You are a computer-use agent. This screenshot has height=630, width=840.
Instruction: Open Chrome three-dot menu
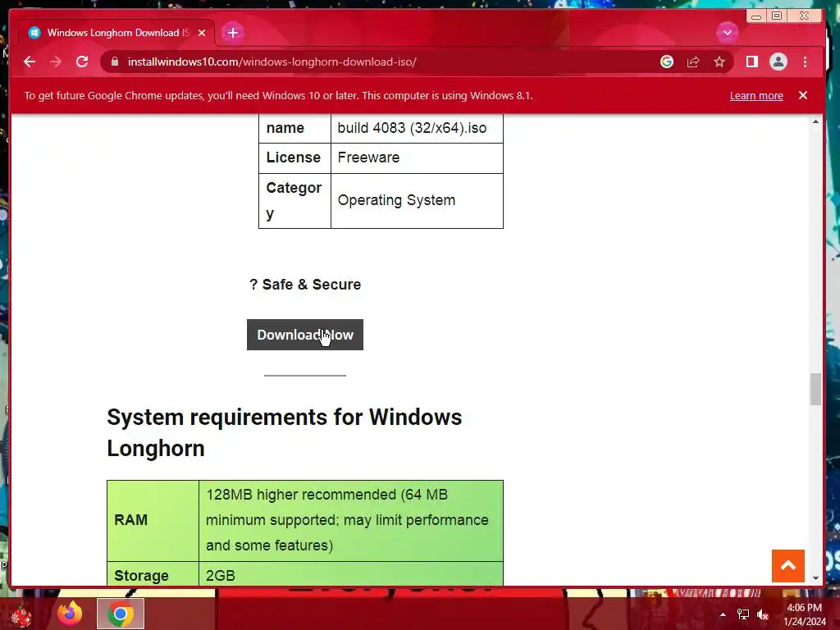click(x=806, y=62)
